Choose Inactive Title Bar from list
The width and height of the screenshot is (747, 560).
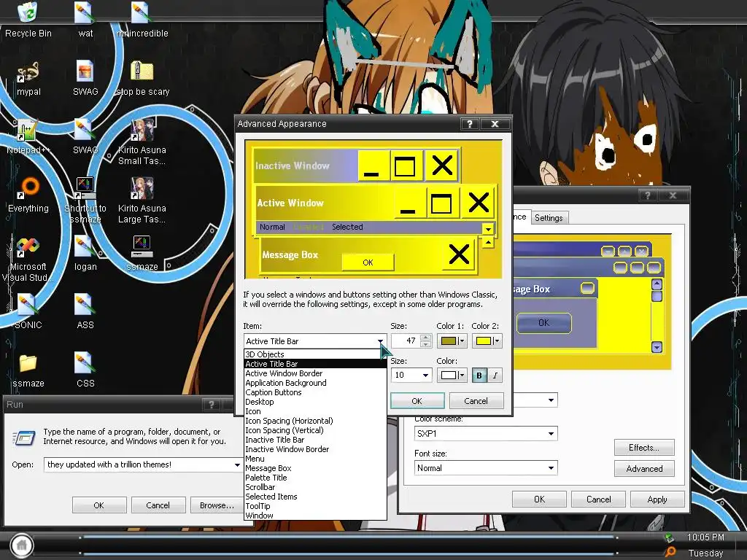tap(315, 440)
